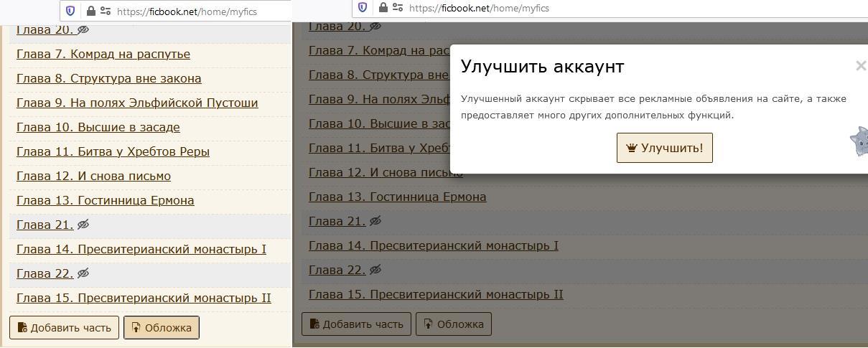Open Глава 7. Комрад на распутье in the left list

point(103,55)
